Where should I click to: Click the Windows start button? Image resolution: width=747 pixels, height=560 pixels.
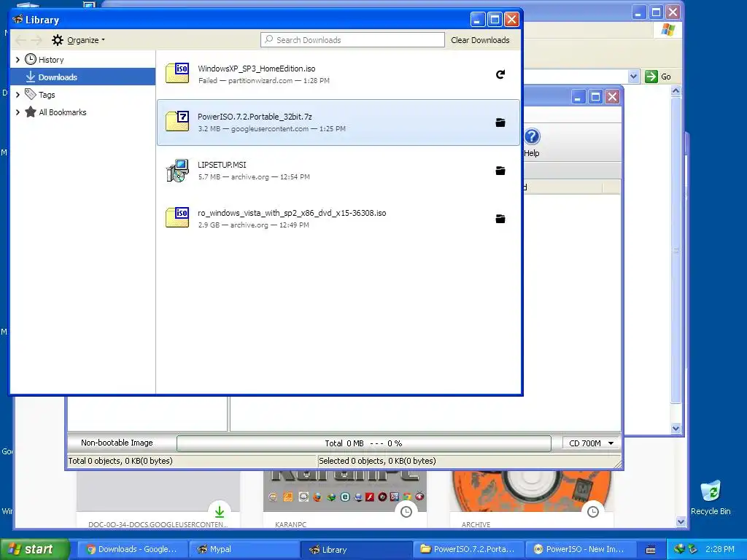pyautogui.click(x=35, y=549)
